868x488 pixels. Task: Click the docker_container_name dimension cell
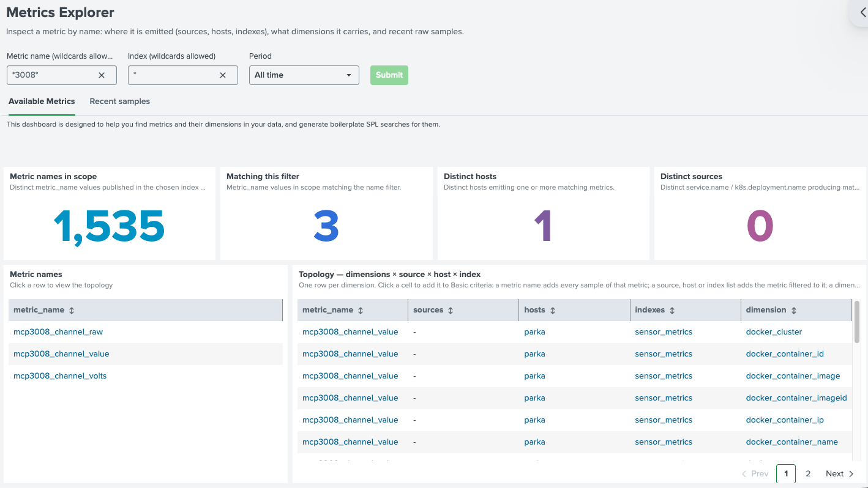tap(791, 442)
